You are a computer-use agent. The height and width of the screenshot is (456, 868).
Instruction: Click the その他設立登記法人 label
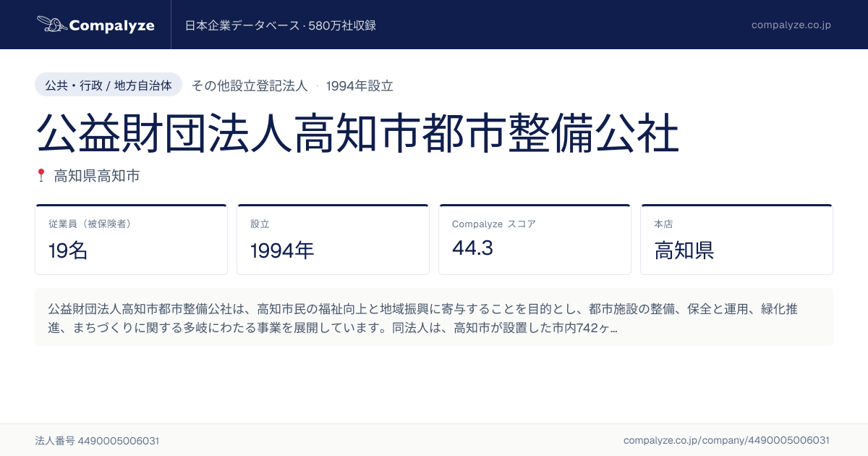tap(250, 85)
